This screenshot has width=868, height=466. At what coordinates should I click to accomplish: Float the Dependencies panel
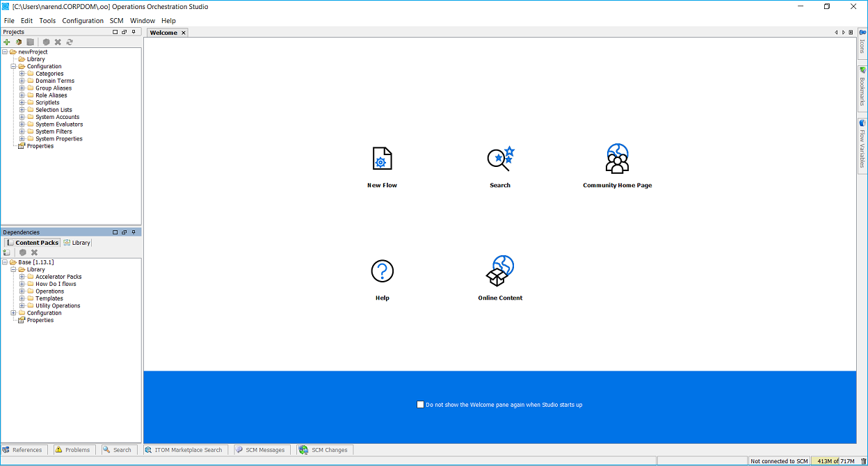124,232
